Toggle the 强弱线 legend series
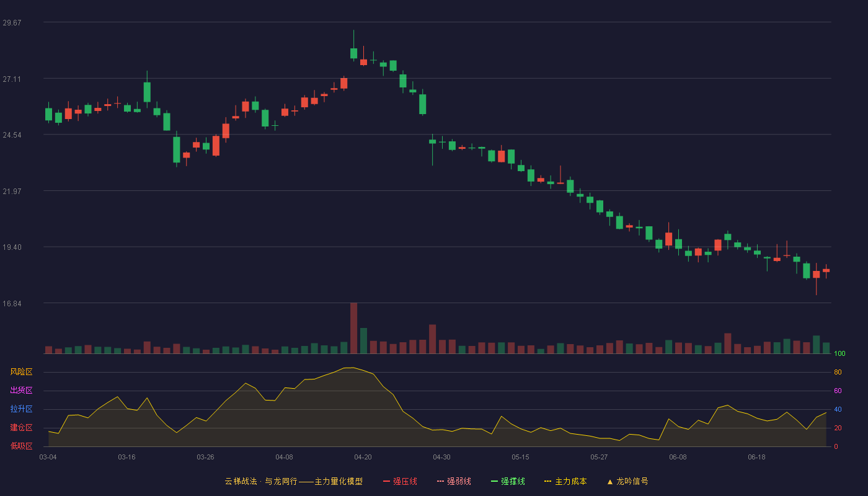 454,481
